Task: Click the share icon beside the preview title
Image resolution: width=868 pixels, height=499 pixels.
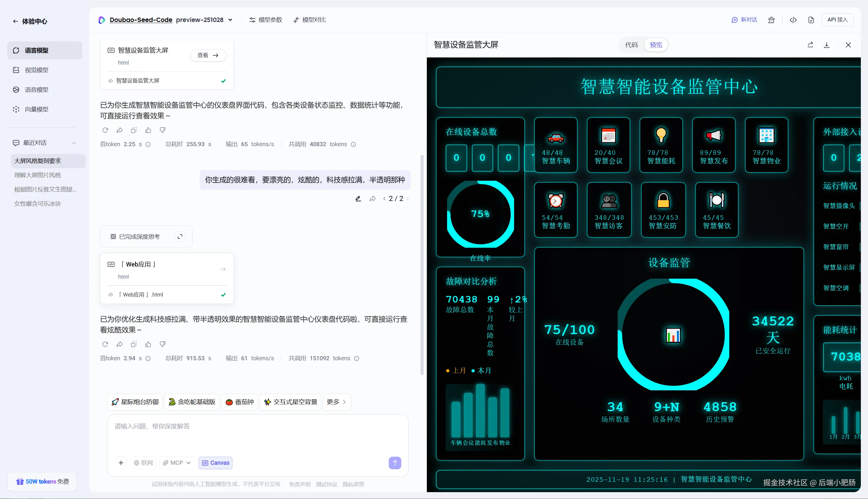Action: pos(810,45)
